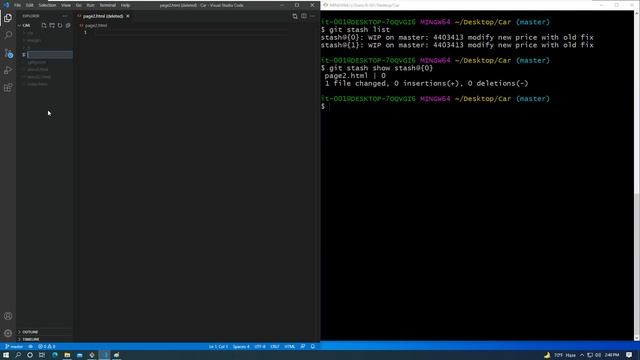Click the New File icon in Explorer
Screen dimensions: 640x360
pyautogui.click(x=44, y=25)
